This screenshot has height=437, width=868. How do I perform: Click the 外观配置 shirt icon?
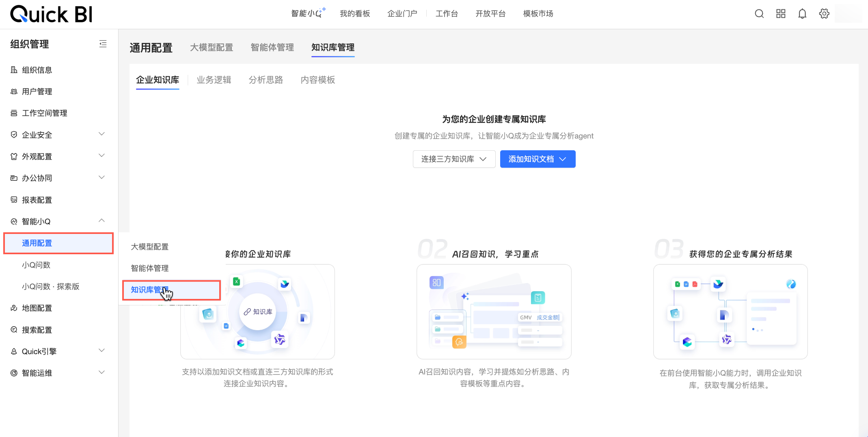[x=14, y=156]
